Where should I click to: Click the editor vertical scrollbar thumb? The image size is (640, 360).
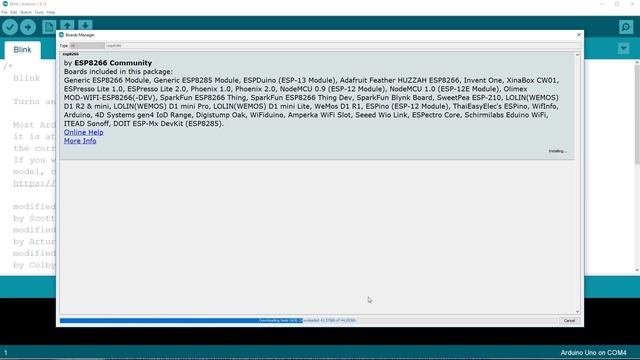[x=637, y=114]
